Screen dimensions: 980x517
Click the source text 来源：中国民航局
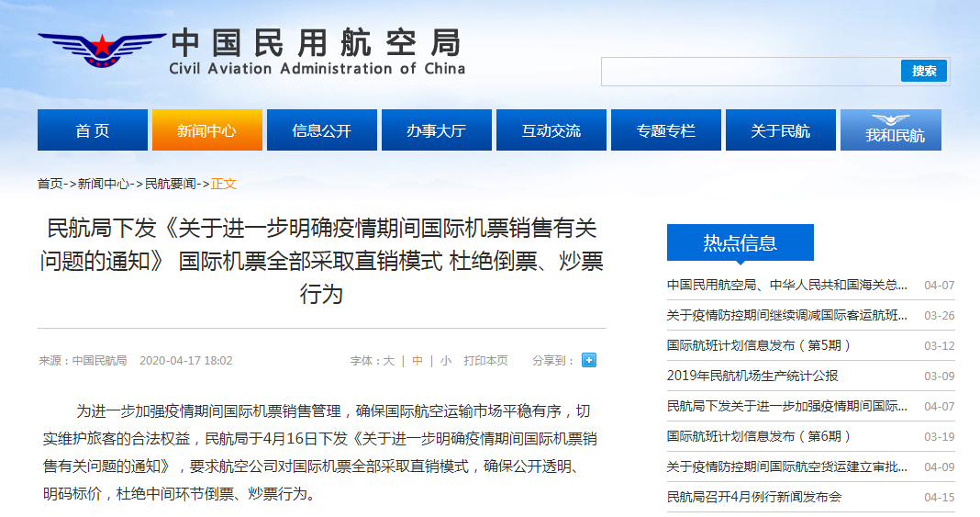point(83,361)
